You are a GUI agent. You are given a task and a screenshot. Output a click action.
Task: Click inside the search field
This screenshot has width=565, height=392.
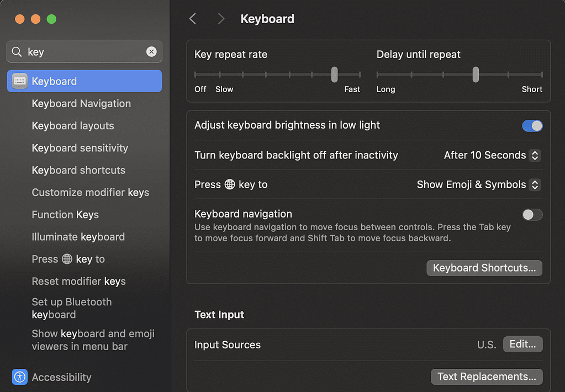click(x=83, y=52)
